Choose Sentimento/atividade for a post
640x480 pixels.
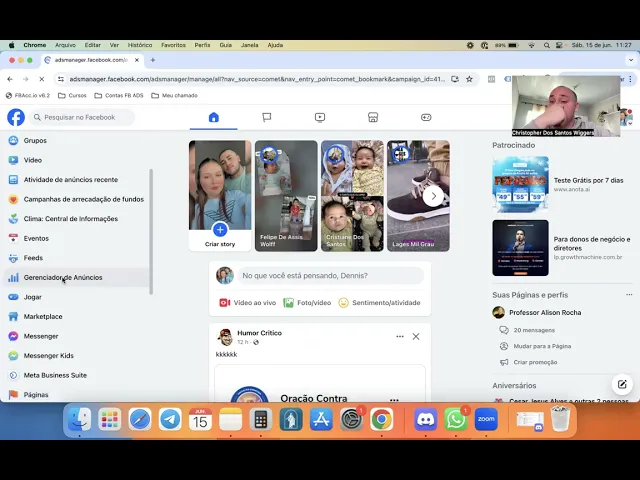click(380, 303)
